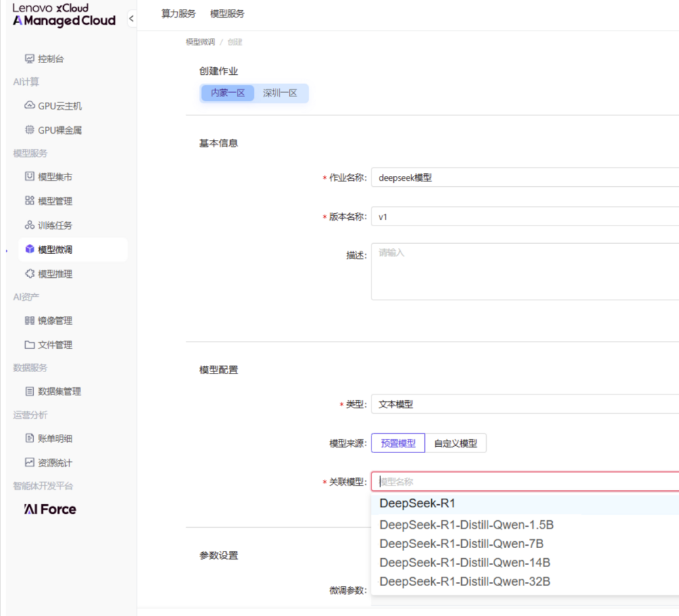The width and height of the screenshot is (679, 616).
Task: Open 控制台 in the sidebar
Action: pyautogui.click(x=51, y=58)
